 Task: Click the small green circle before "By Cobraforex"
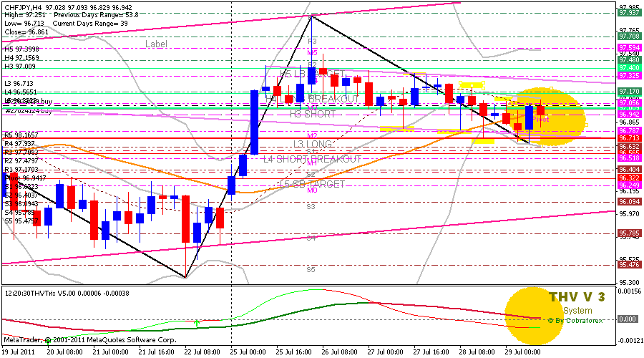point(550,320)
